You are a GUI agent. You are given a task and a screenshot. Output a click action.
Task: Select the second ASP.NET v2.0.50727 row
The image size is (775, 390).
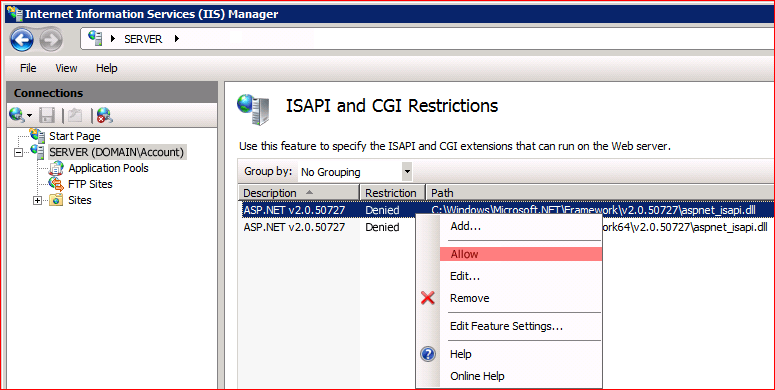tap(294, 227)
